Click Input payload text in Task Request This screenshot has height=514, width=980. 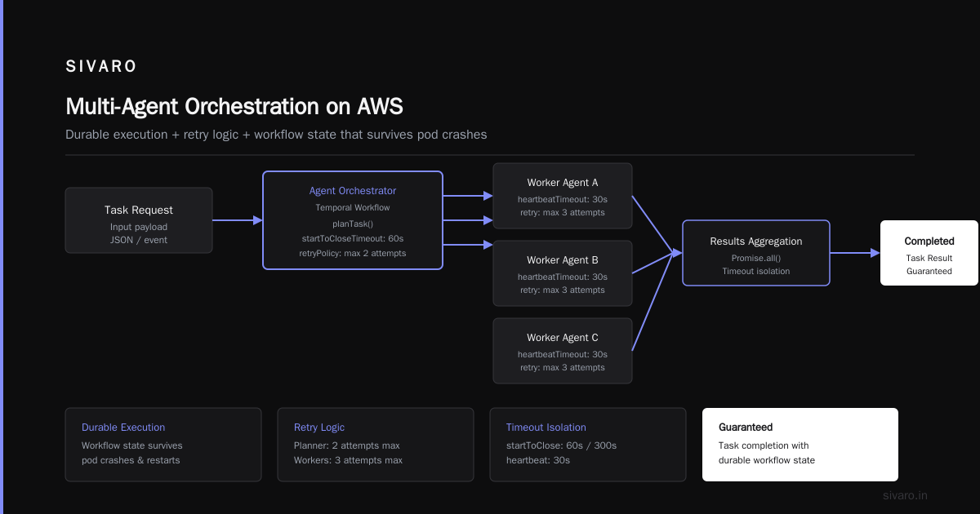pos(139,227)
